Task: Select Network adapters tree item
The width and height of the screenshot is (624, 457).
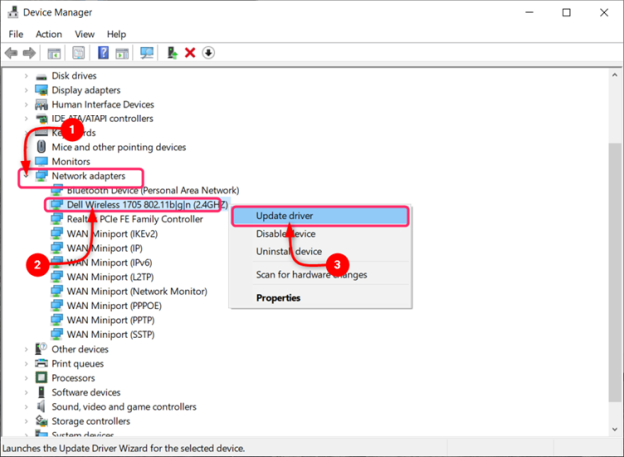Action: pos(88,176)
